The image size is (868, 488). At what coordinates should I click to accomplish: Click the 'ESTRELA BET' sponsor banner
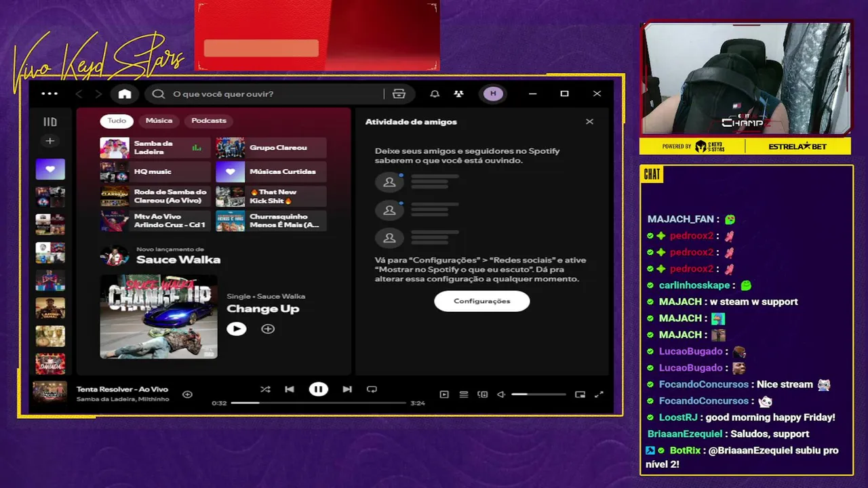pyautogui.click(x=797, y=146)
